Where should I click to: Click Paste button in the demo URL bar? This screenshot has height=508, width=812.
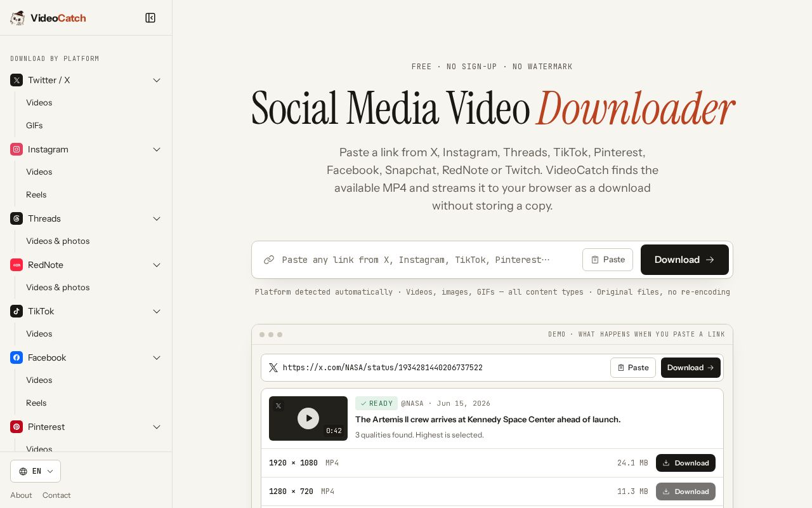pos(633,368)
